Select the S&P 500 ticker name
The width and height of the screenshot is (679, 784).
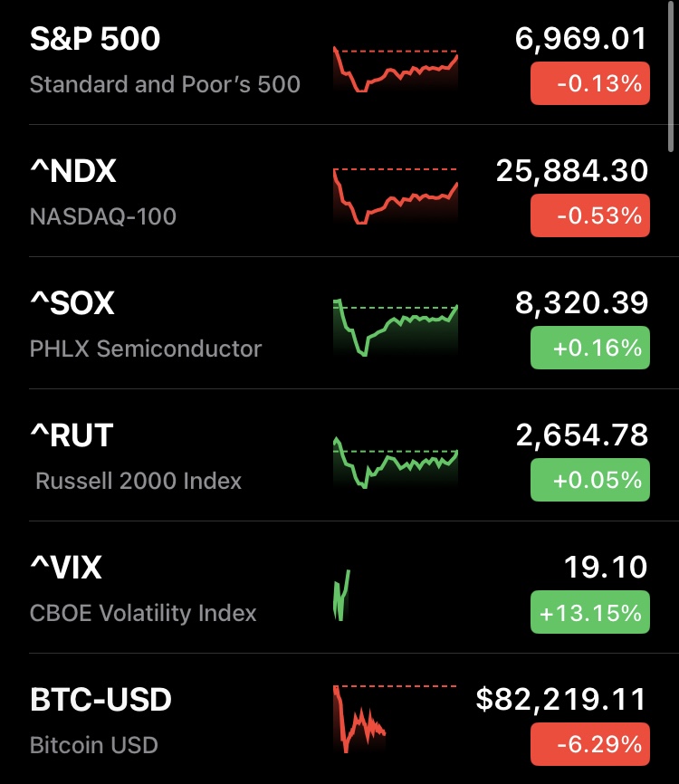tap(95, 39)
